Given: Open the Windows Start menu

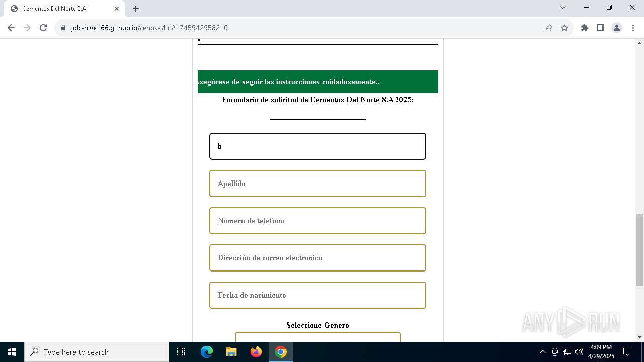Looking at the screenshot, I should (12, 352).
